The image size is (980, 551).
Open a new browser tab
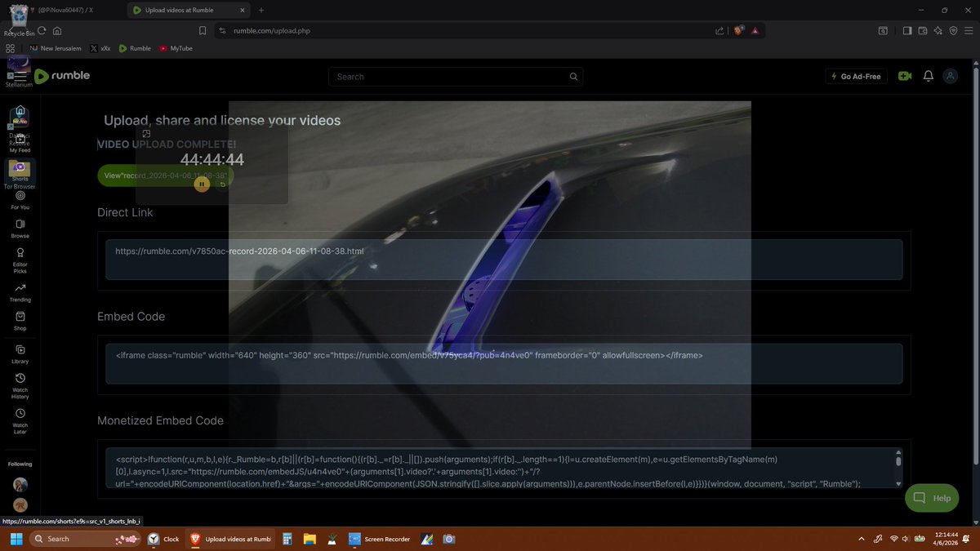[x=261, y=10]
